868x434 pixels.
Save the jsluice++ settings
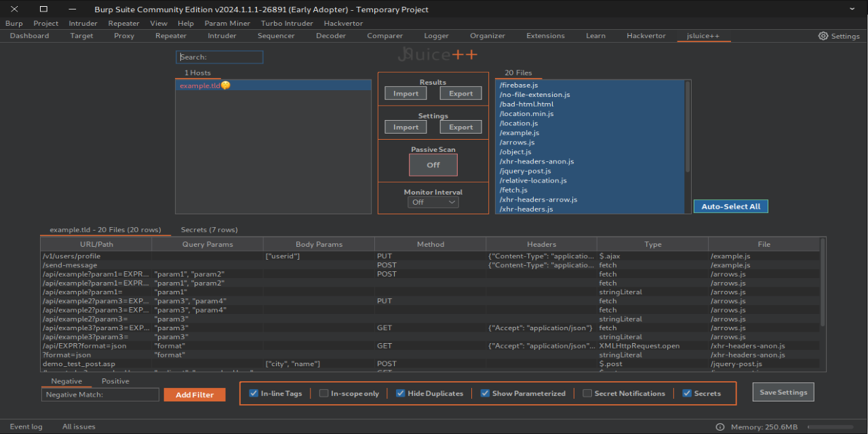(783, 391)
